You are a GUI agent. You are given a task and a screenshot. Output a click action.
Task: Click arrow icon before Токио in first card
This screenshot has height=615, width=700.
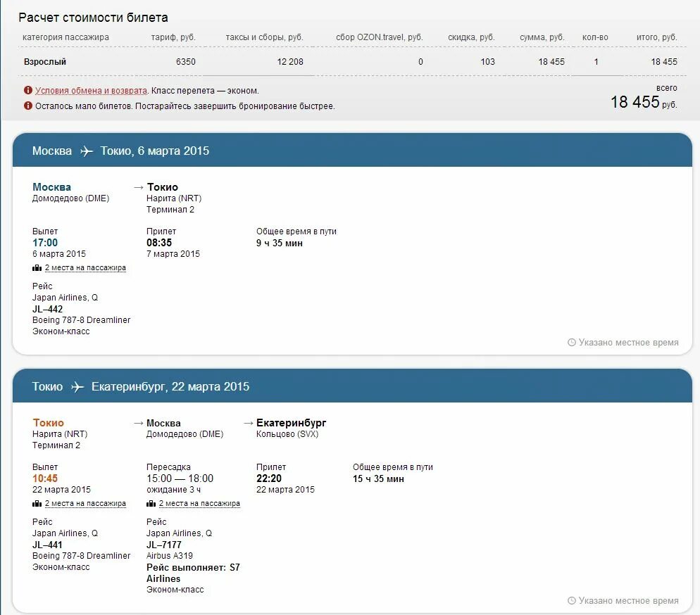139,188
